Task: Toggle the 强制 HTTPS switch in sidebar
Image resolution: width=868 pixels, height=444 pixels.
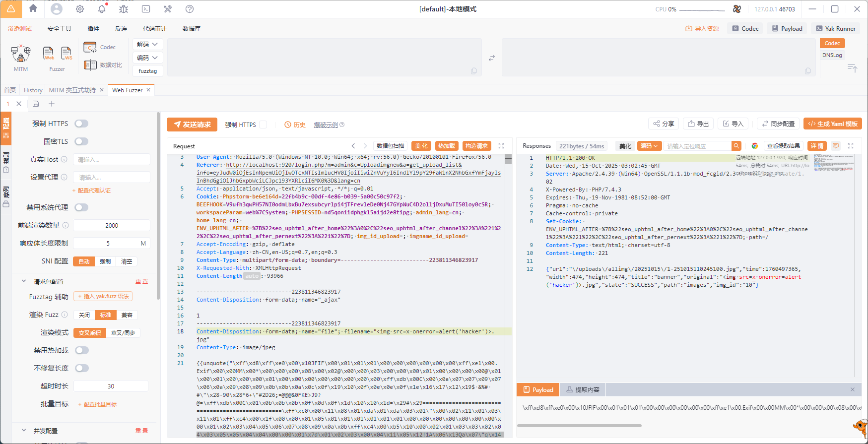Action: [x=81, y=124]
